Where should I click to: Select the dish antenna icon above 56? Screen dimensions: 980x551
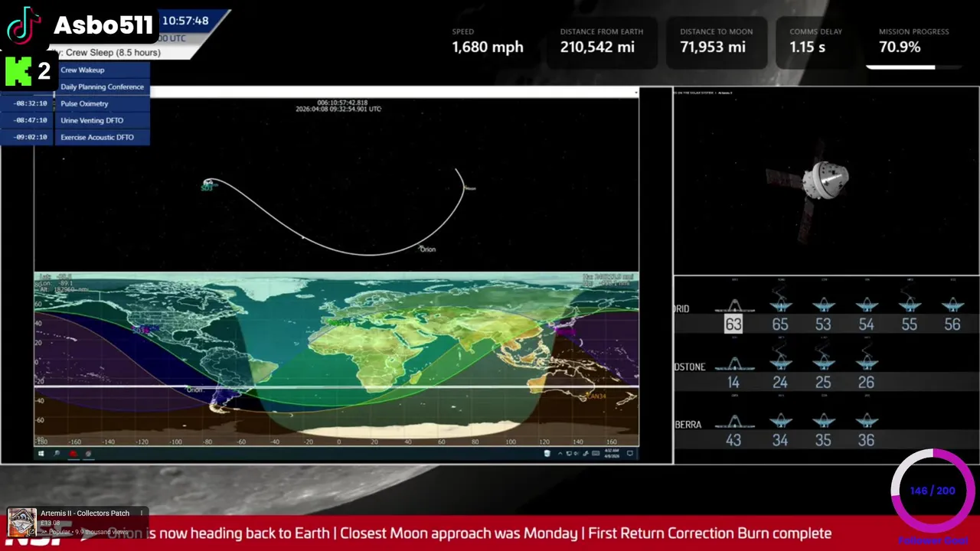tap(952, 304)
